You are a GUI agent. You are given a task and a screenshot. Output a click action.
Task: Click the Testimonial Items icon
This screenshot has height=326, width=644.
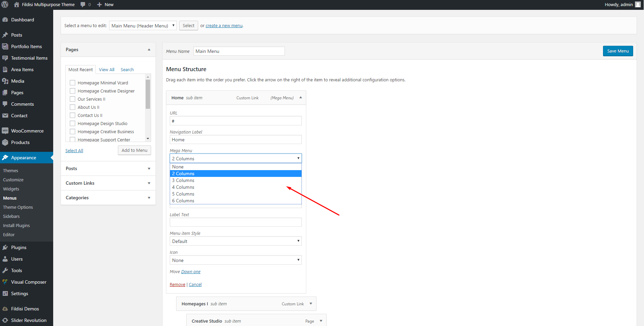click(x=5, y=58)
